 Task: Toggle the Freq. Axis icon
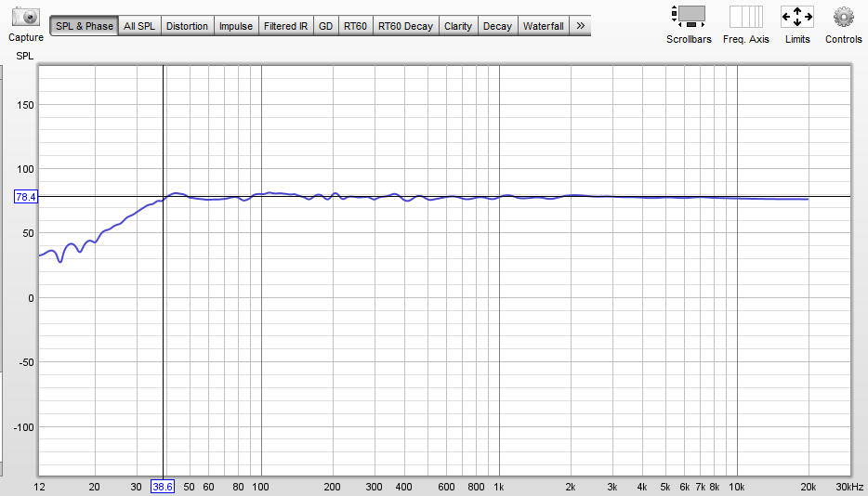(x=745, y=17)
